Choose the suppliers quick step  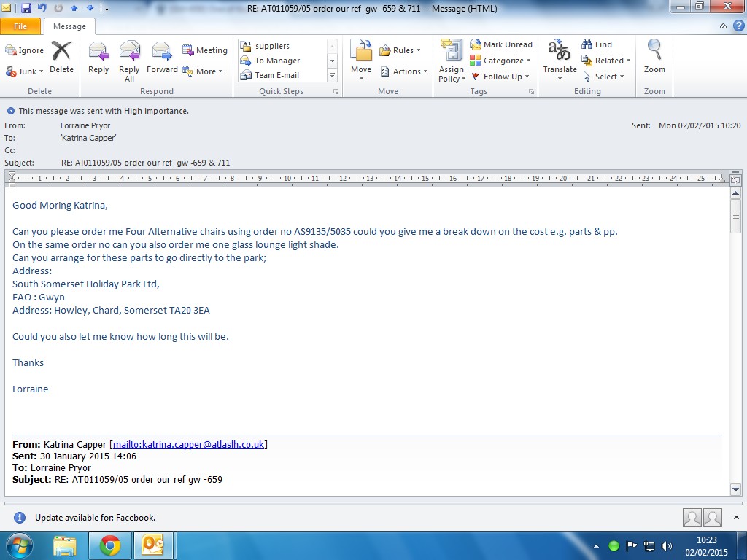[282, 46]
